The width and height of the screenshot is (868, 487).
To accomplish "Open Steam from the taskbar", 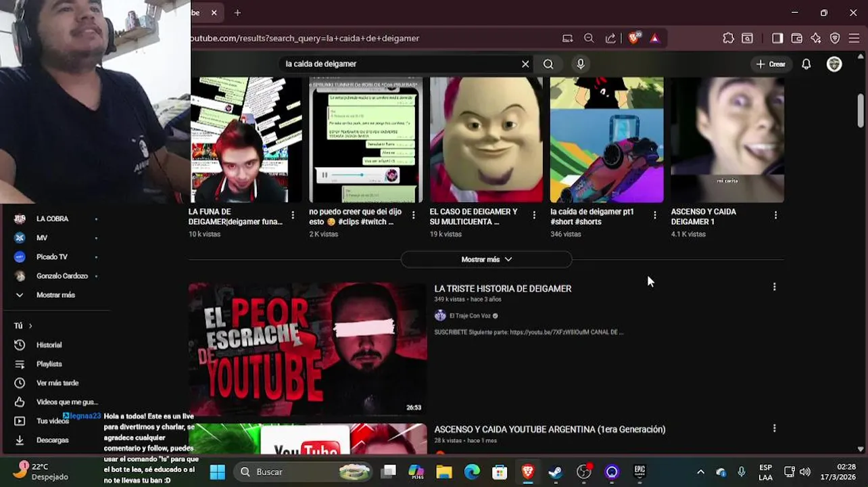I will click(555, 471).
